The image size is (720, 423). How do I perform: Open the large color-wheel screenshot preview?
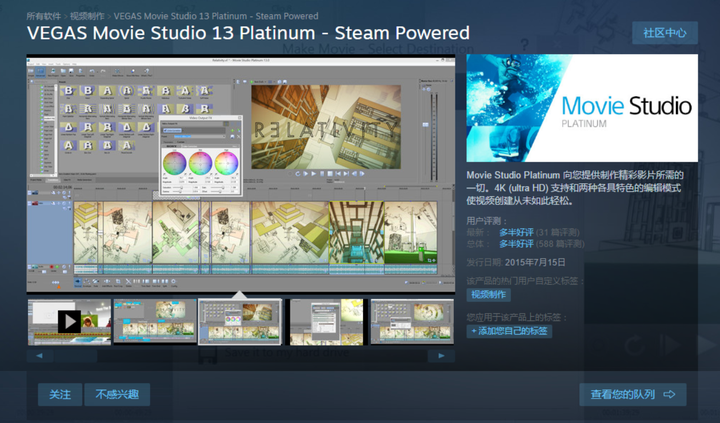tap(241, 174)
